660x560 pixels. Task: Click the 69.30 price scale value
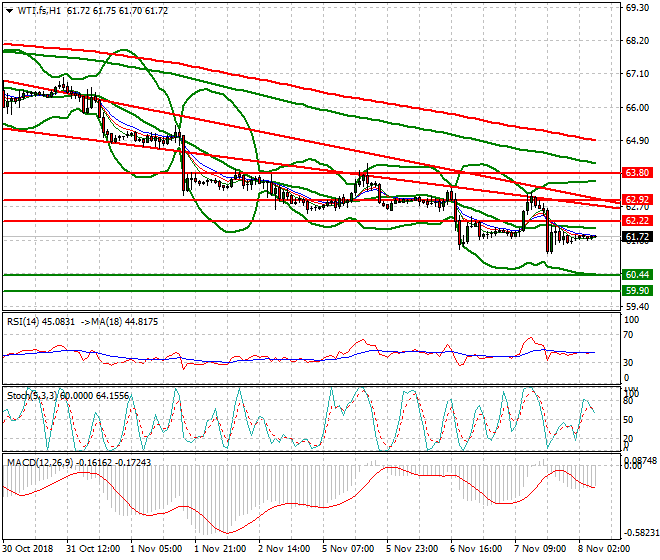pos(637,8)
